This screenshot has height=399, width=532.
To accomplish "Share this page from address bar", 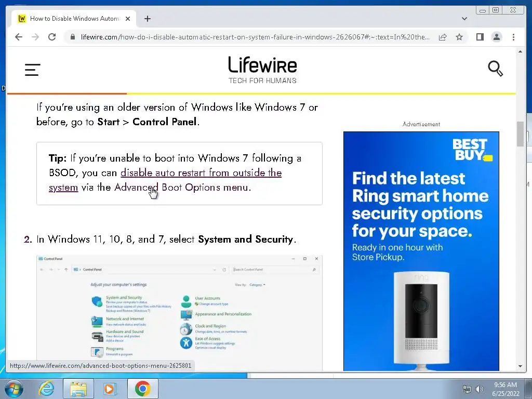I will pyautogui.click(x=443, y=37).
